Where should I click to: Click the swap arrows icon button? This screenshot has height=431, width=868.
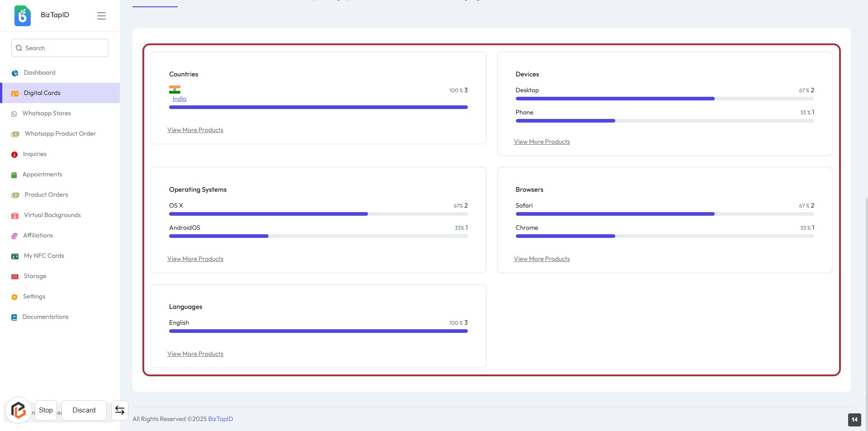120,410
